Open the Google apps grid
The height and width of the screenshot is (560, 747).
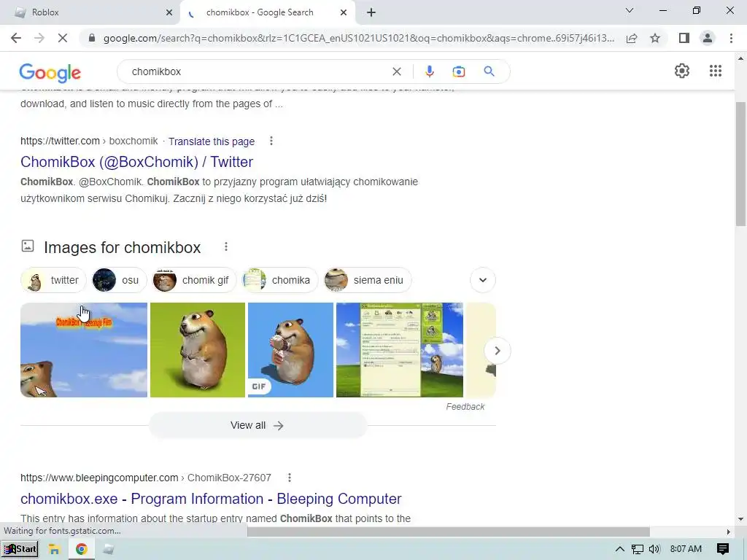[715, 71]
